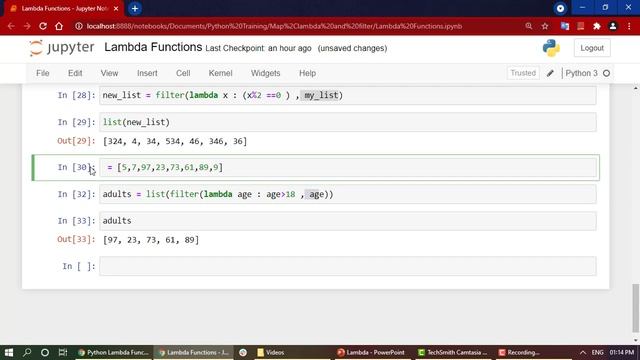Click the browser back arrow
Viewport: 640px width, 360px height.
click(x=11, y=26)
